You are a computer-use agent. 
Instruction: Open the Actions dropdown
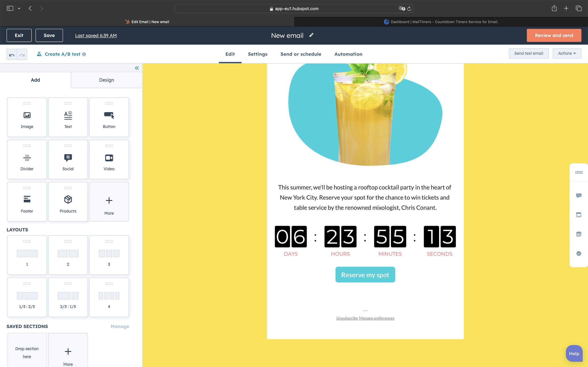coord(567,53)
